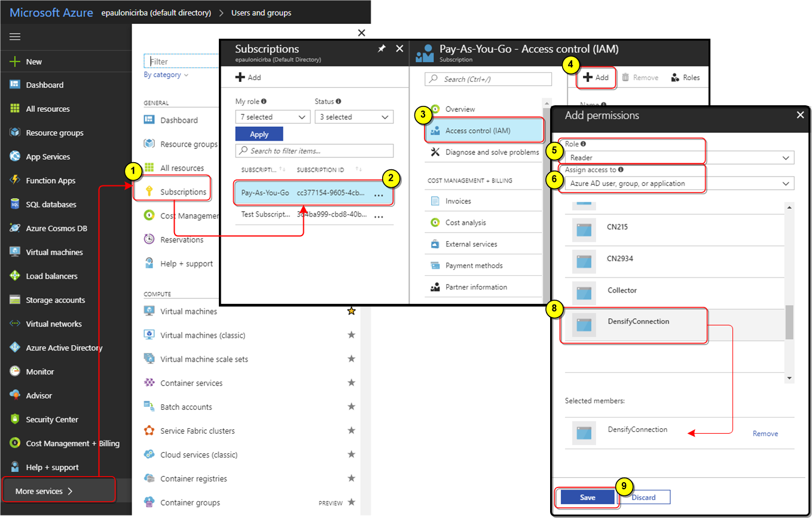
Task: Click the Load balancers icon
Action: tap(15, 276)
